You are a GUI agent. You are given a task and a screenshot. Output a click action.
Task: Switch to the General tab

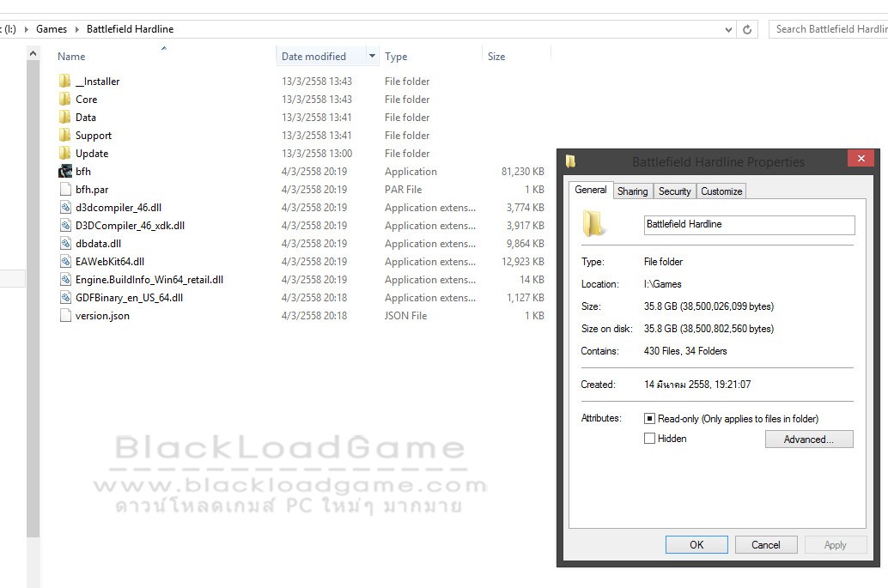click(590, 190)
